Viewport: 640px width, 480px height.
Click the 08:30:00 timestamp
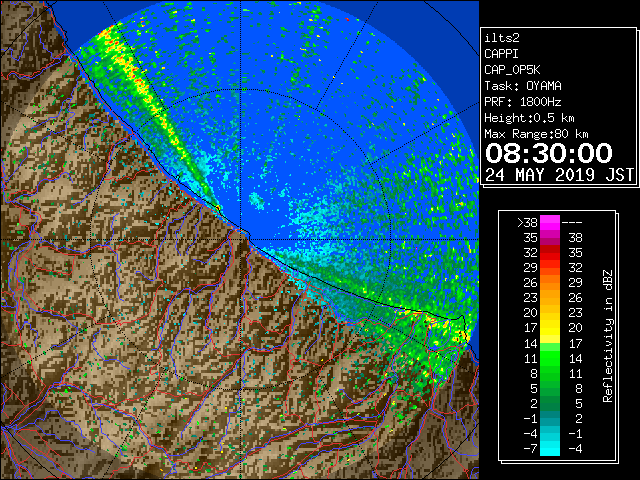tap(549, 153)
